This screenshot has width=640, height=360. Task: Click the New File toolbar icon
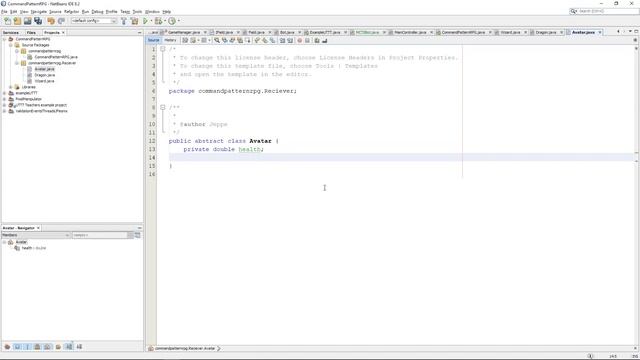point(7,21)
